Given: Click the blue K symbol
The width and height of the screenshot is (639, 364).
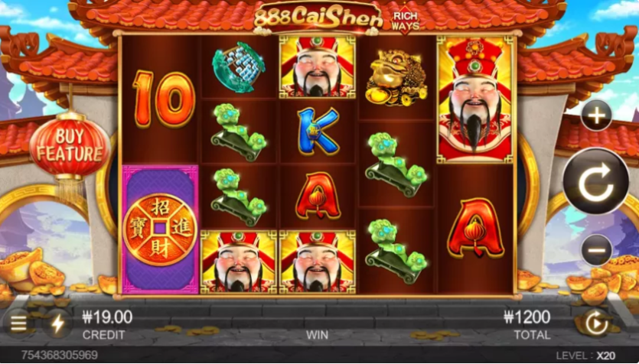Looking at the screenshot, I should point(318,132).
